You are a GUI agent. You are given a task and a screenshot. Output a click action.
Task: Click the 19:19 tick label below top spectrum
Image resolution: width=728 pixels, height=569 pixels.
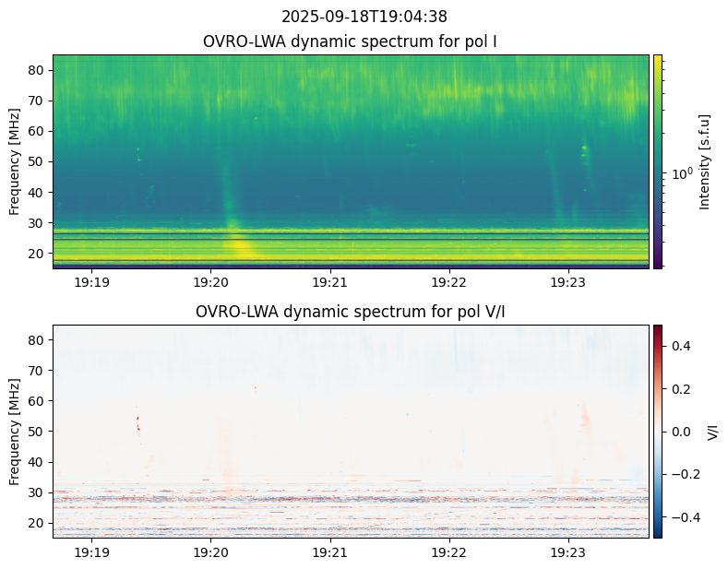point(91,282)
